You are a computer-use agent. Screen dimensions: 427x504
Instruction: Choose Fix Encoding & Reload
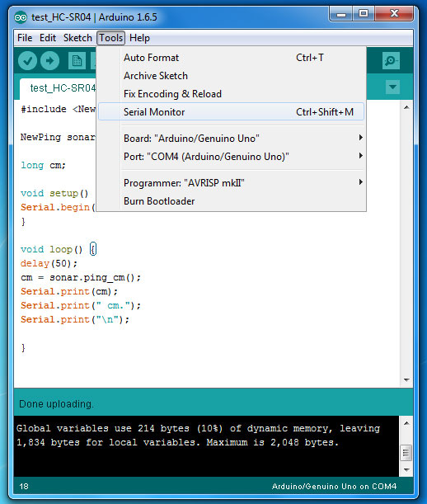tap(231, 94)
